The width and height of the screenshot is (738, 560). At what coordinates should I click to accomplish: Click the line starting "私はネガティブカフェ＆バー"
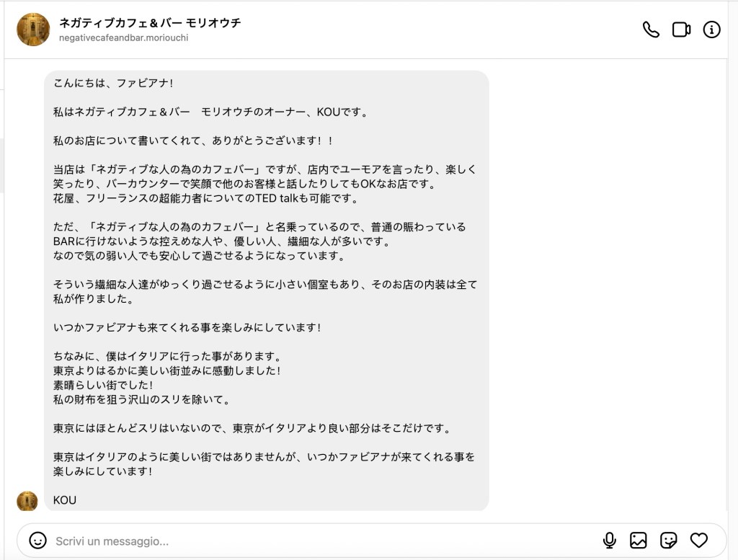pyautogui.click(x=210, y=112)
